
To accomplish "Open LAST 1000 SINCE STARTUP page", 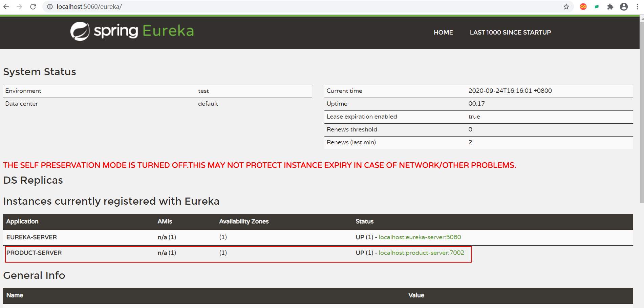I will coord(510,33).
